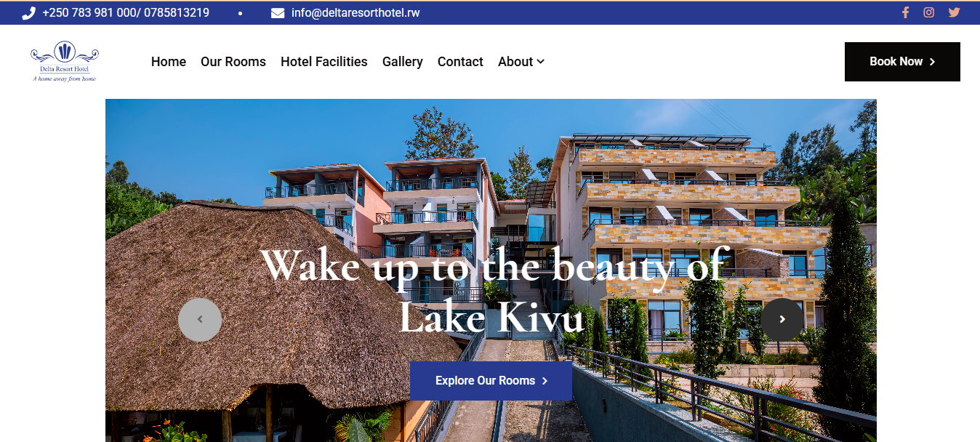The height and width of the screenshot is (442, 980).
Task: Click the Delta Resort Hotel logo
Action: coord(65,62)
